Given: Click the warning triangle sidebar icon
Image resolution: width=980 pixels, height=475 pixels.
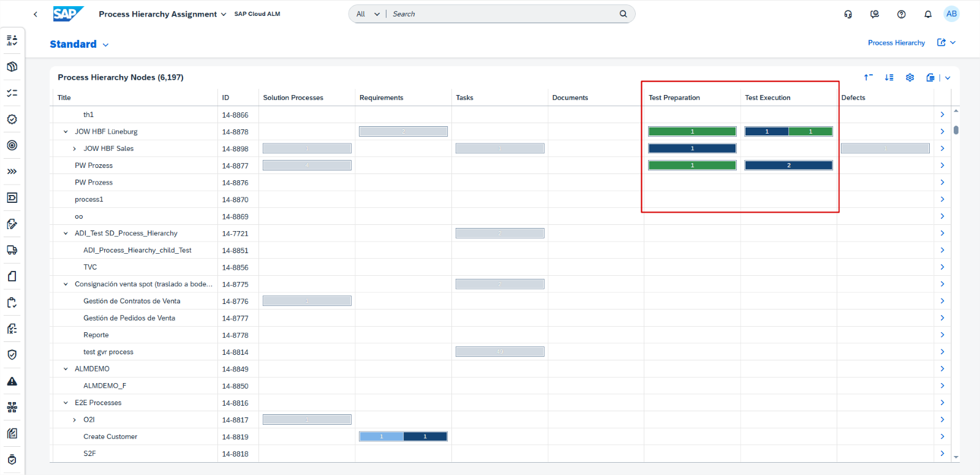Looking at the screenshot, I should tap(12, 381).
